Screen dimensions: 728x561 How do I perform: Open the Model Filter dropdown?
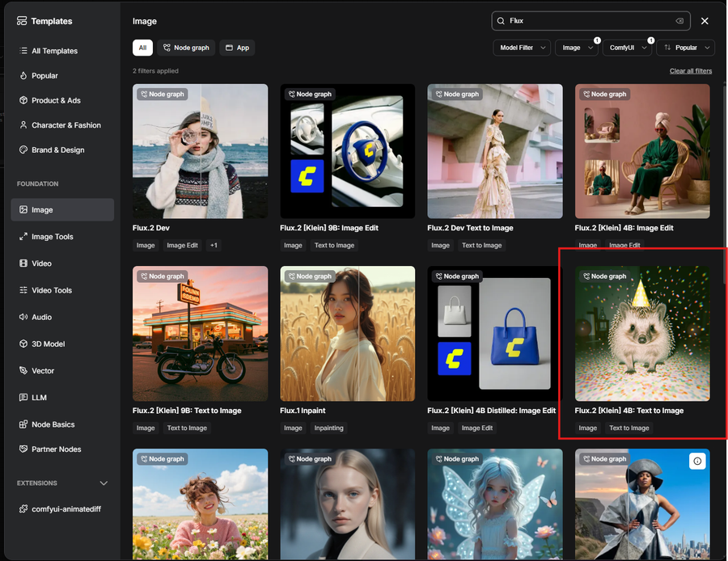pos(522,48)
